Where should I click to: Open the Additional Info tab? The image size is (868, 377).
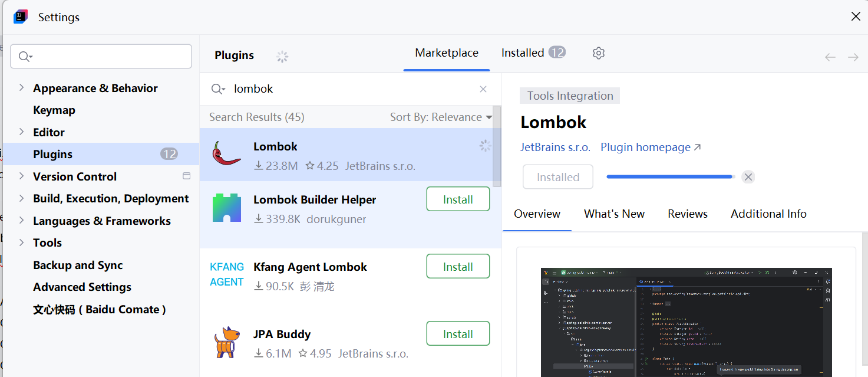tap(768, 214)
